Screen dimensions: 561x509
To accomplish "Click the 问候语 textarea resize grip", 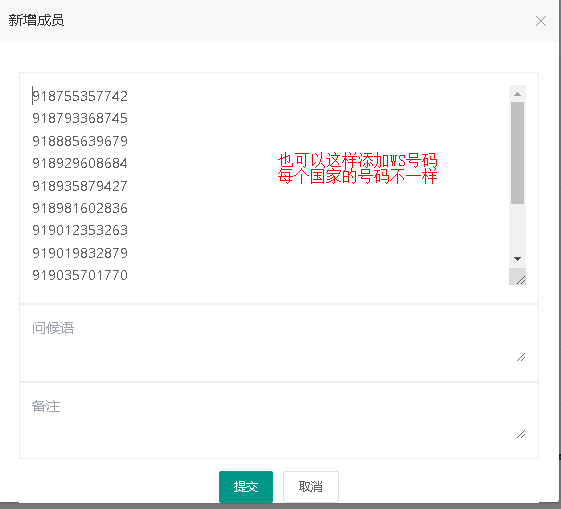I will [x=521, y=357].
